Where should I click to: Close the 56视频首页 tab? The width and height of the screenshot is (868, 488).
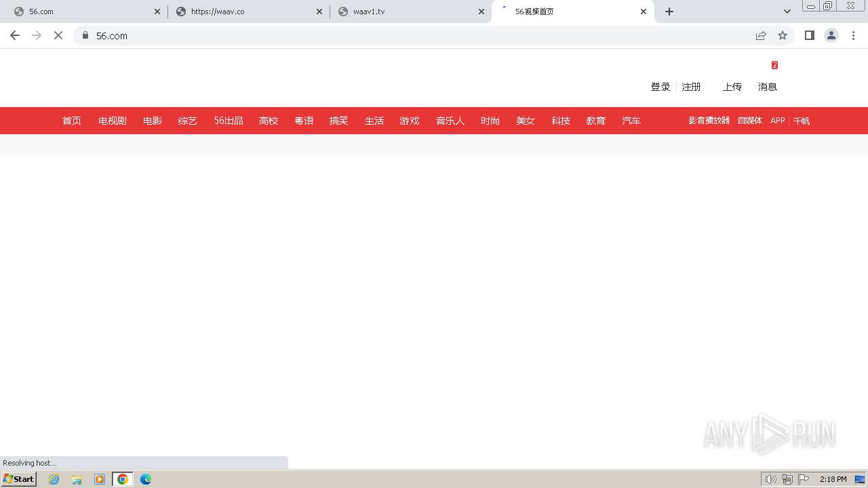pos(644,12)
